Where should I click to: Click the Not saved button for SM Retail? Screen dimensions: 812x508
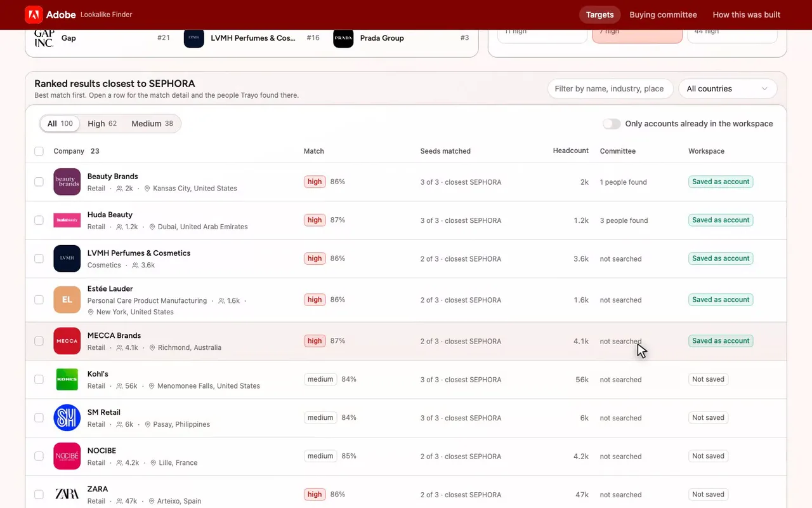point(708,418)
